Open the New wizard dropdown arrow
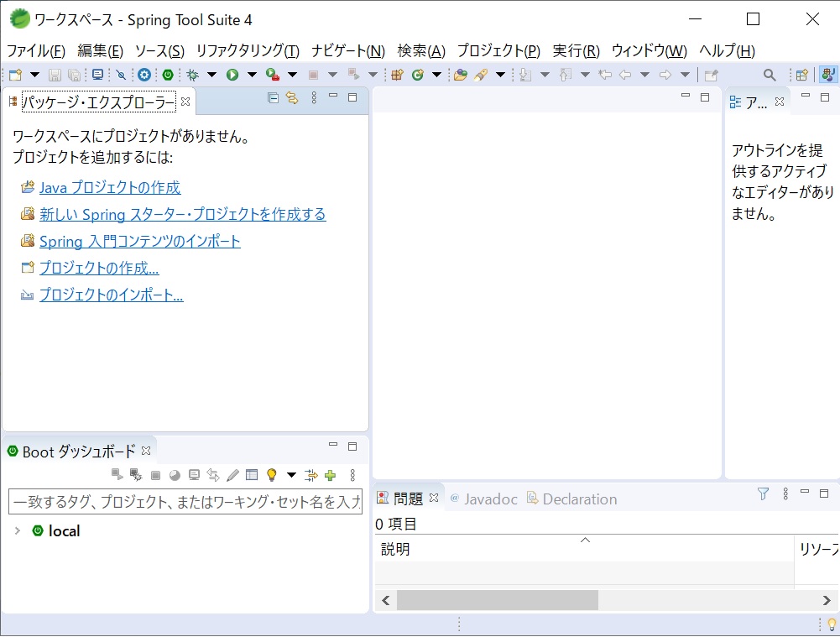 [34, 75]
